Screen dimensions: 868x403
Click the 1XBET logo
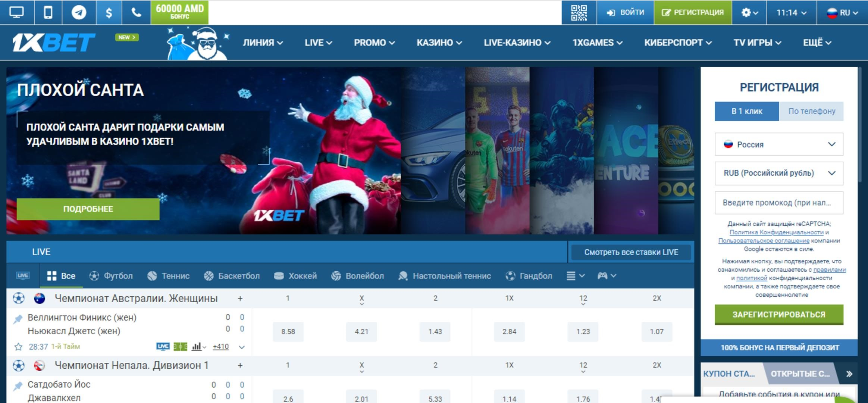tap(54, 42)
